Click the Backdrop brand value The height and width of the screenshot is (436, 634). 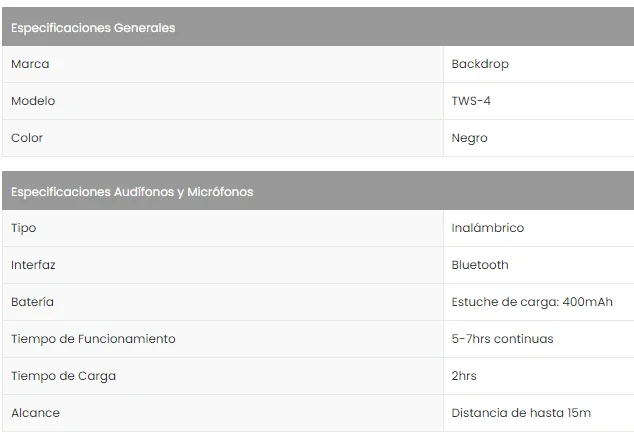(480, 64)
